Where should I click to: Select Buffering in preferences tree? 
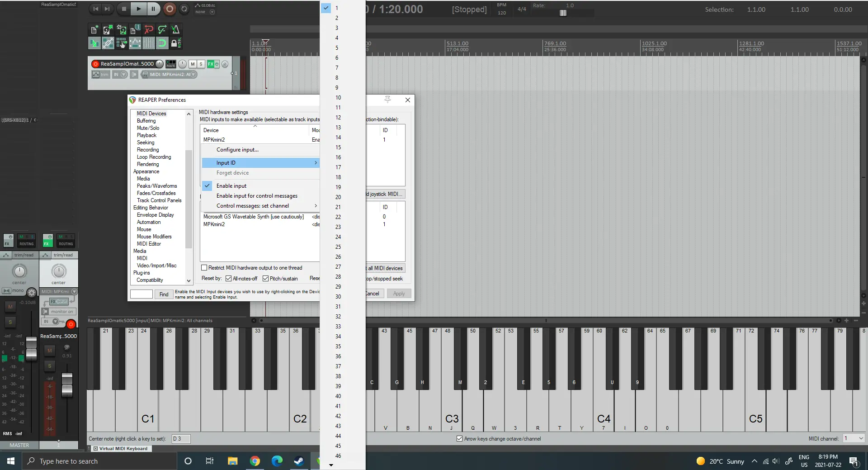(146, 121)
